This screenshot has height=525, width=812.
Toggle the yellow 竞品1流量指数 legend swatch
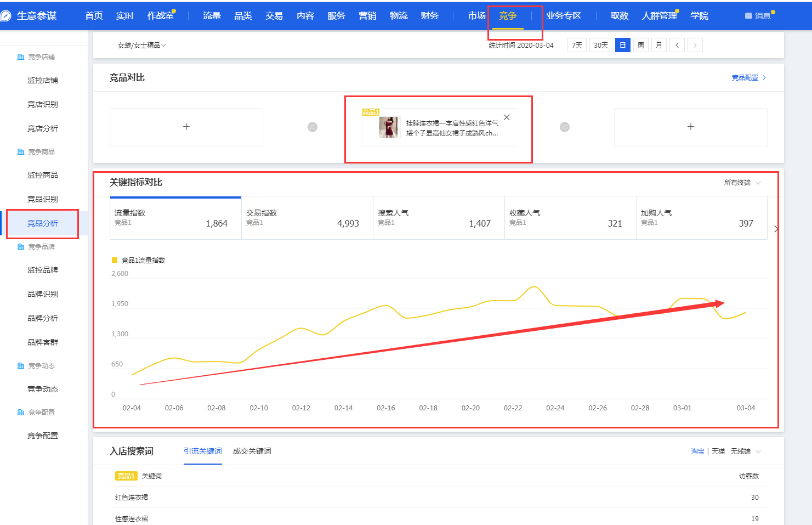(x=115, y=260)
